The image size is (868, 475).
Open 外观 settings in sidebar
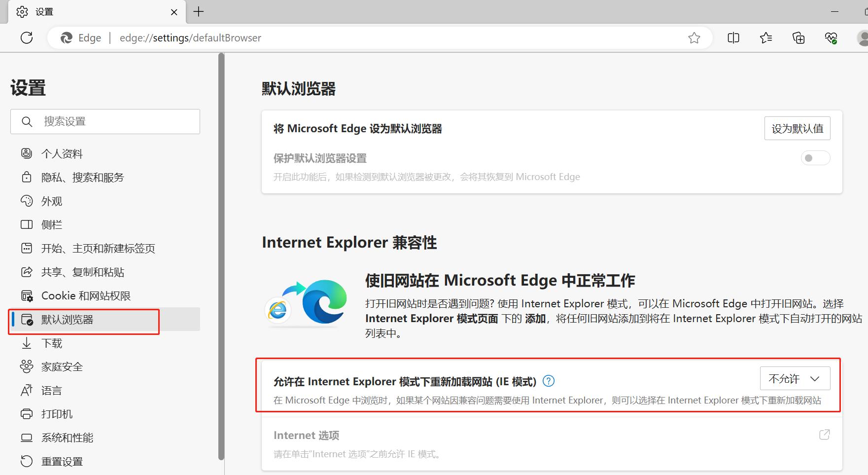click(x=53, y=201)
